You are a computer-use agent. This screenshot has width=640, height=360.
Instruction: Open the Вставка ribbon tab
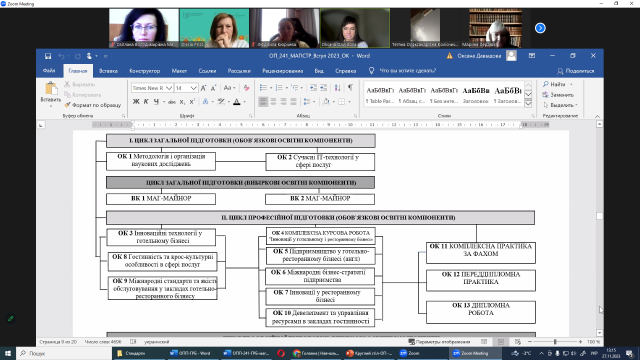[109, 71]
